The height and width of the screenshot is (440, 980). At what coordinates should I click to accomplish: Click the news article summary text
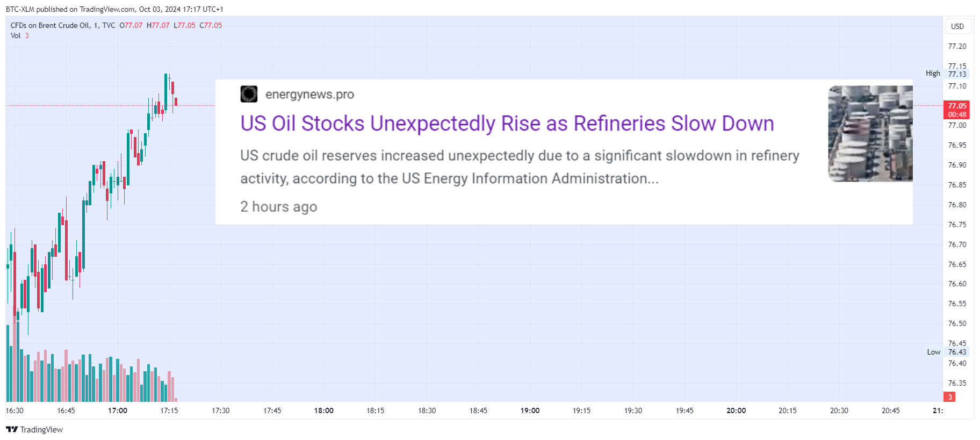pos(520,167)
